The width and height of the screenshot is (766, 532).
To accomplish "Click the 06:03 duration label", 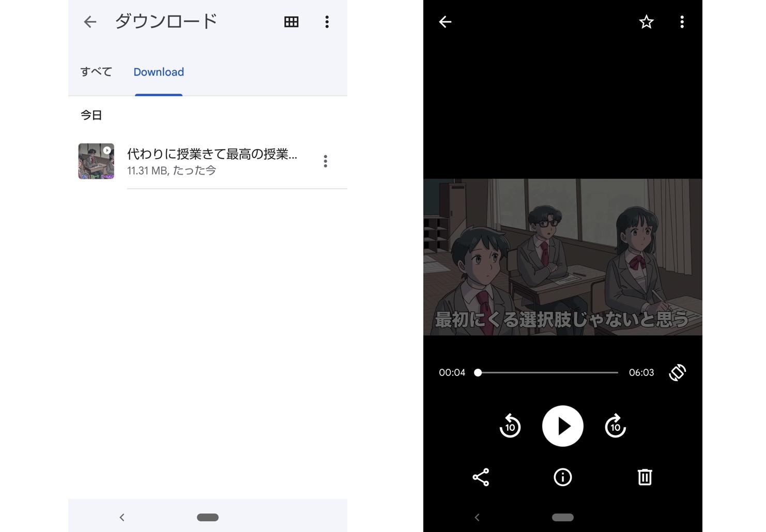I will point(641,372).
